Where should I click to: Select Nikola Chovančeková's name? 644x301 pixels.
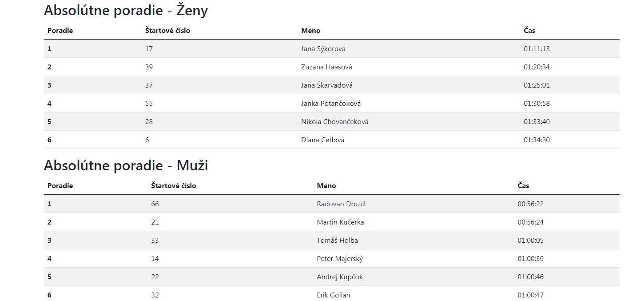point(334,122)
